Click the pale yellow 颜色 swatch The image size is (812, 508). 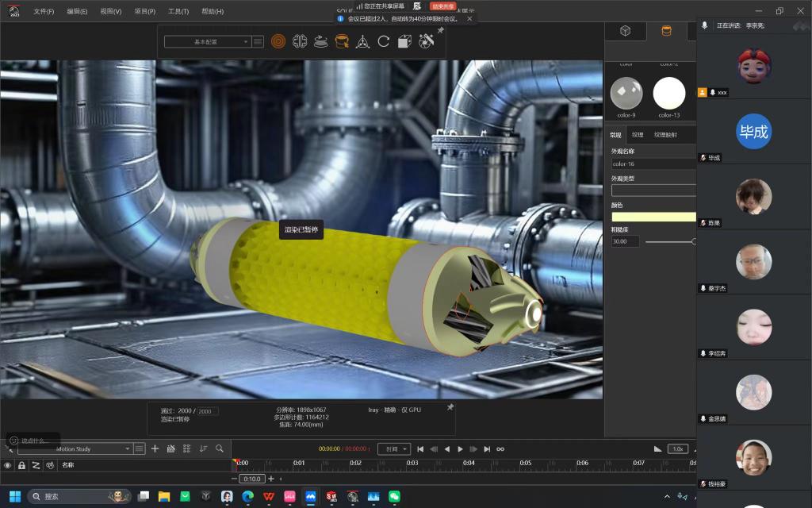653,217
